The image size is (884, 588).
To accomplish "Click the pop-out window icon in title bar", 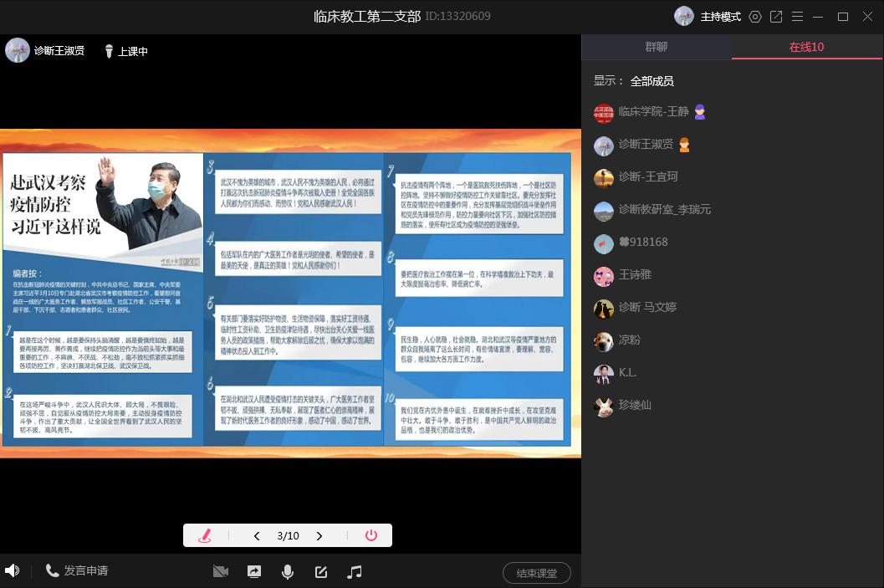I will click(x=776, y=17).
